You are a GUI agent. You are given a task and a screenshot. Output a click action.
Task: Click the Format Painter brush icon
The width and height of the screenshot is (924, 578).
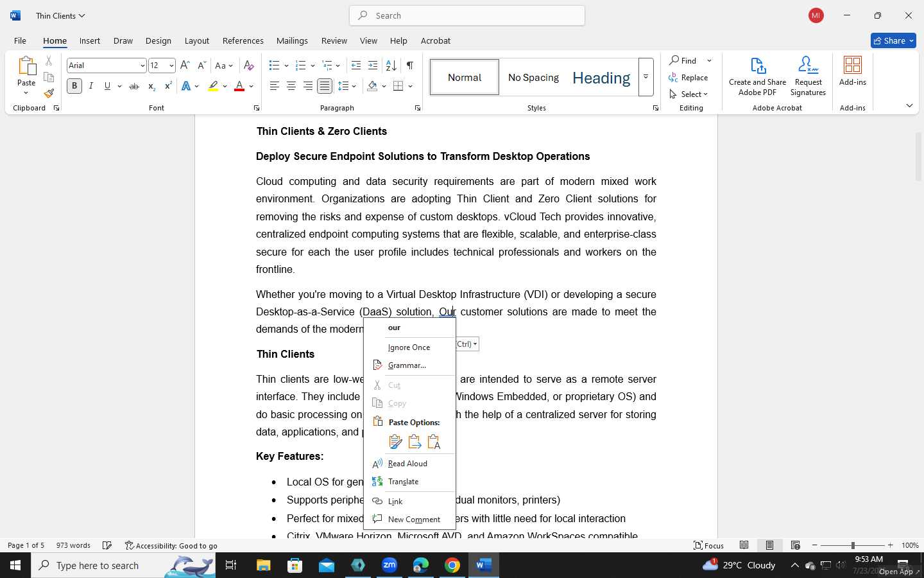click(49, 93)
